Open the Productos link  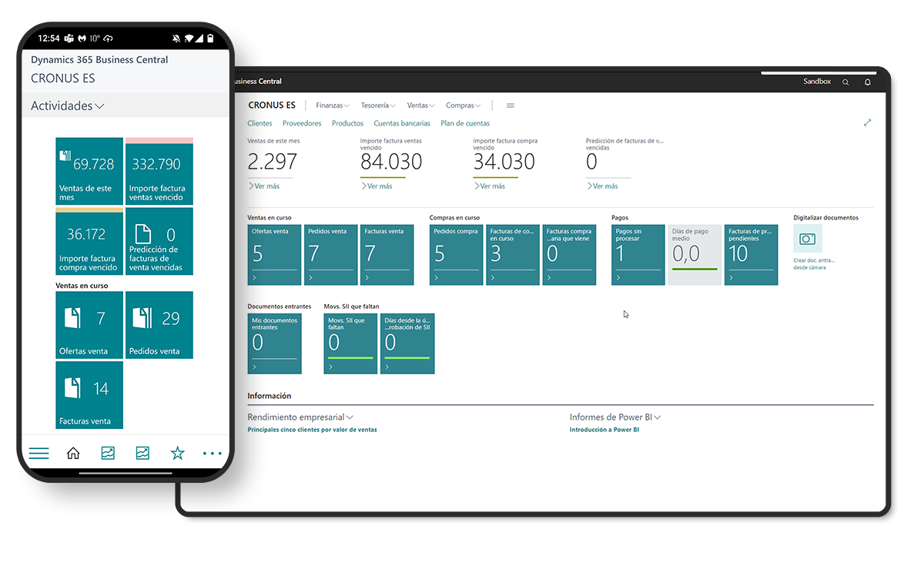pyautogui.click(x=347, y=123)
